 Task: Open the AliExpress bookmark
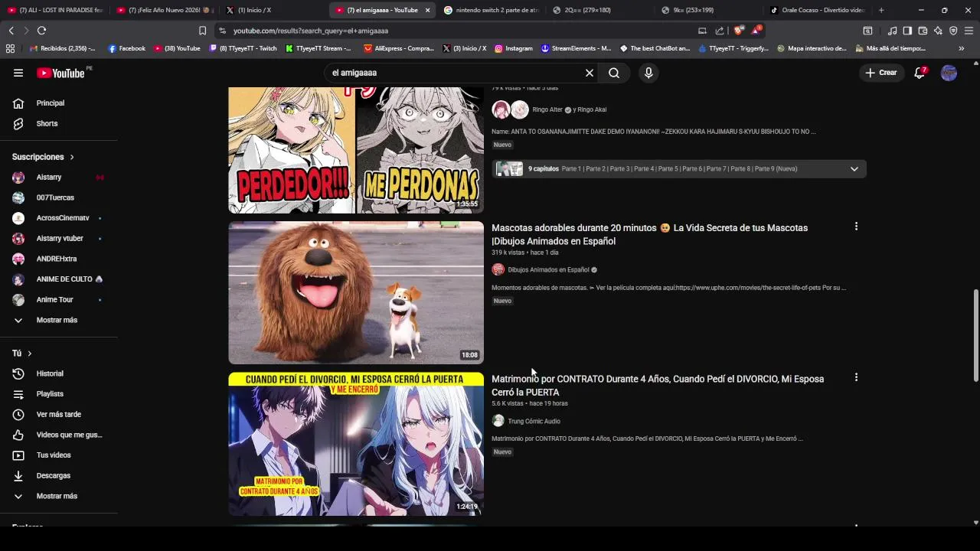399,48
